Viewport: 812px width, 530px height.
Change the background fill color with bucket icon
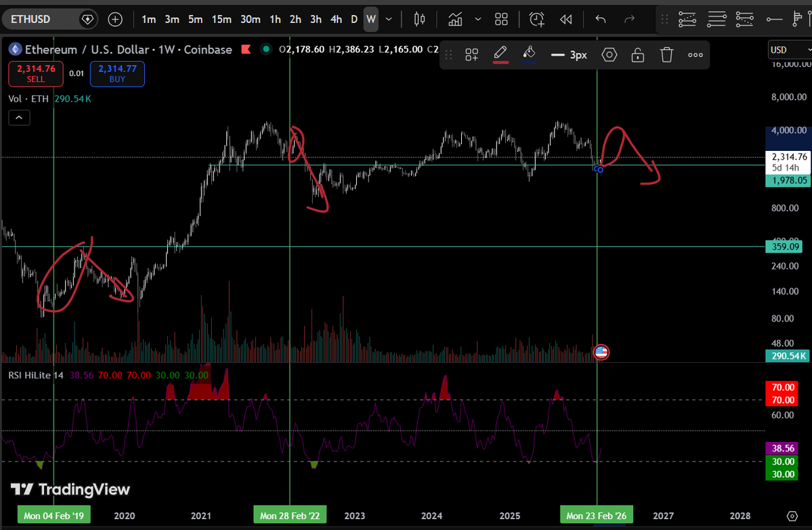pos(529,54)
